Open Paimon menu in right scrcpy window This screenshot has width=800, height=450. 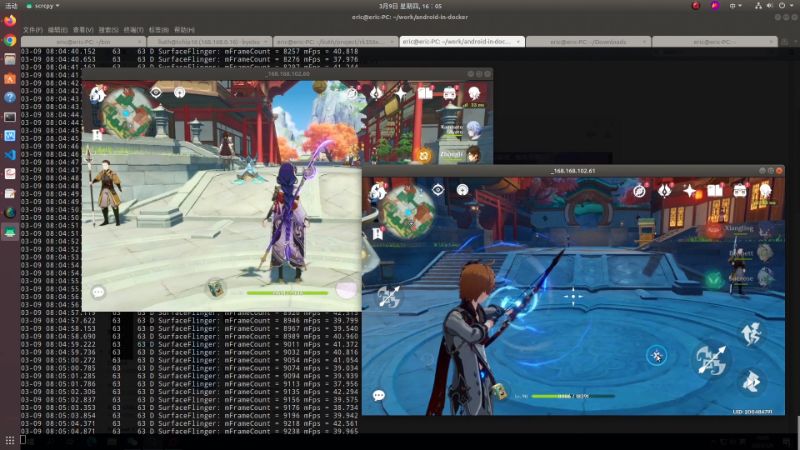click(378, 192)
